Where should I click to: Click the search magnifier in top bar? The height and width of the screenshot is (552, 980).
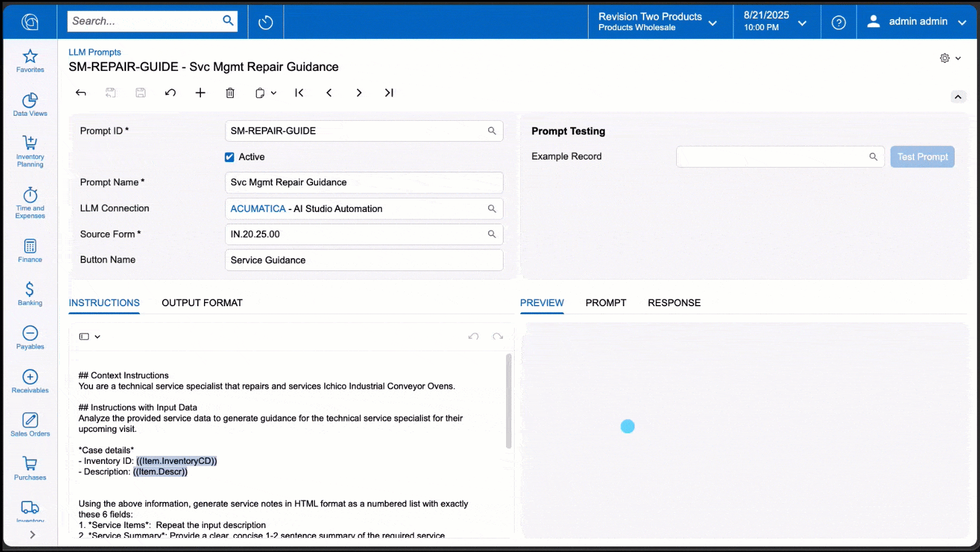pyautogui.click(x=228, y=20)
